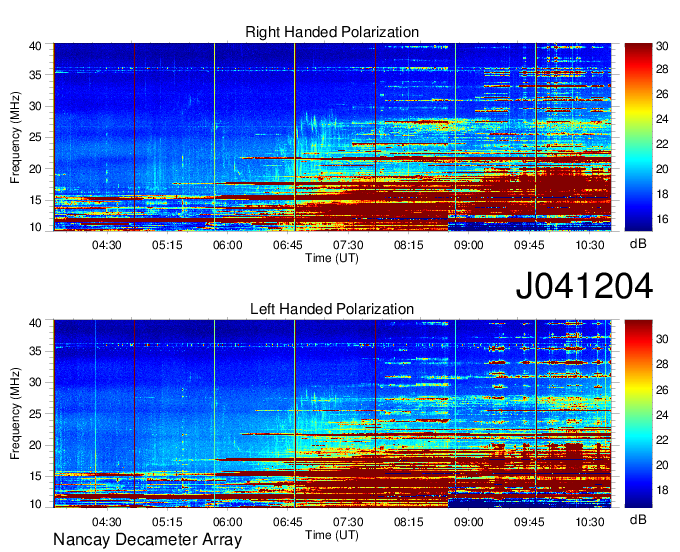Click the 10 MHz frequency tick of Right Handed plot
Screen dimensions: 680x552
click(35, 227)
